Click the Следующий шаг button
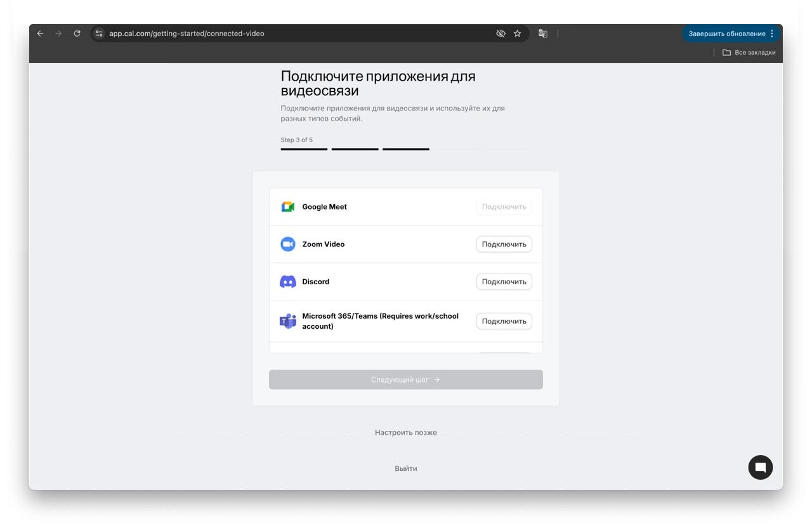The width and height of the screenshot is (812, 528). pos(406,379)
